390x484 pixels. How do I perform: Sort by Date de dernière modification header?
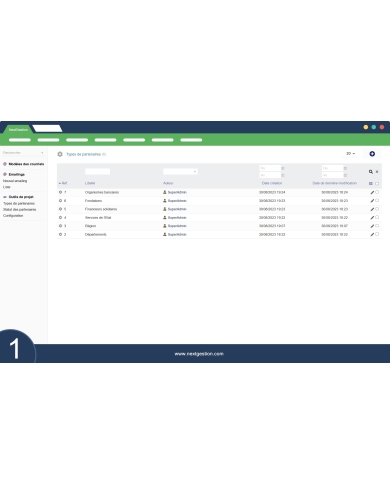click(334, 183)
